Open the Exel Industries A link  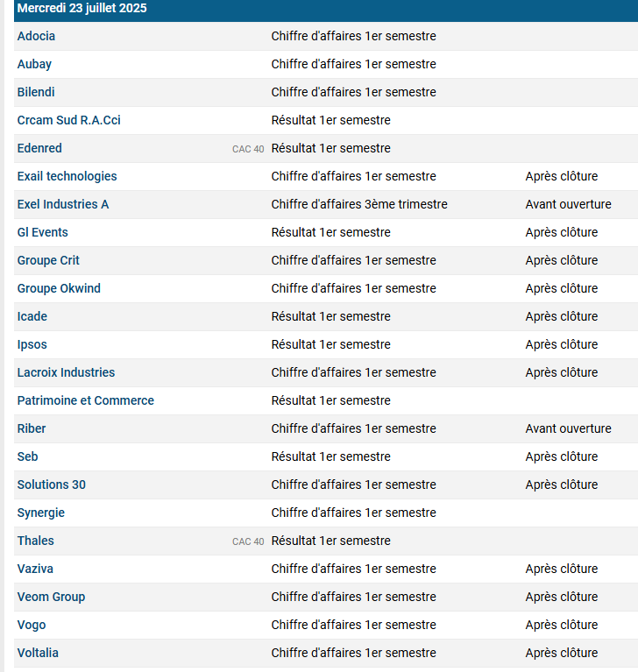coord(63,204)
